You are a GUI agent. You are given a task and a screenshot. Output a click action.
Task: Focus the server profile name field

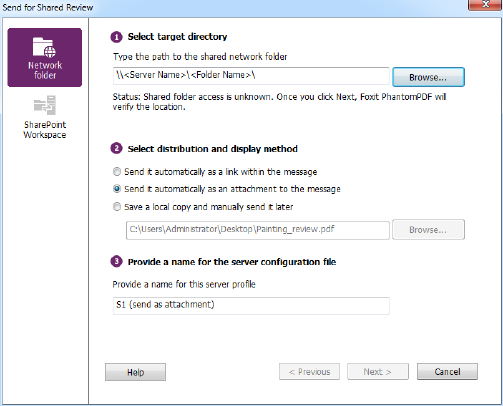click(x=251, y=306)
